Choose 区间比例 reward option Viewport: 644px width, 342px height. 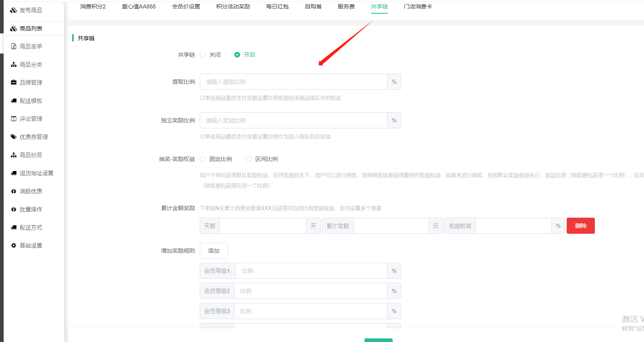tap(248, 159)
